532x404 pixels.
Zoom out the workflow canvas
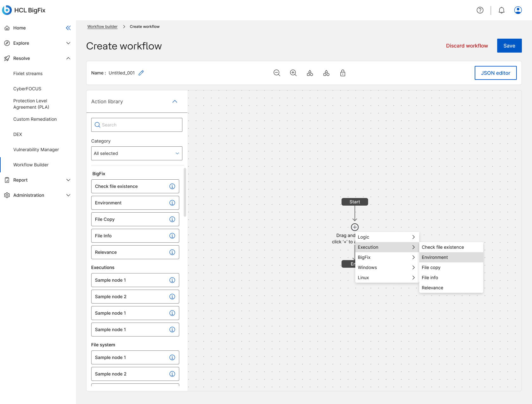(x=277, y=73)
